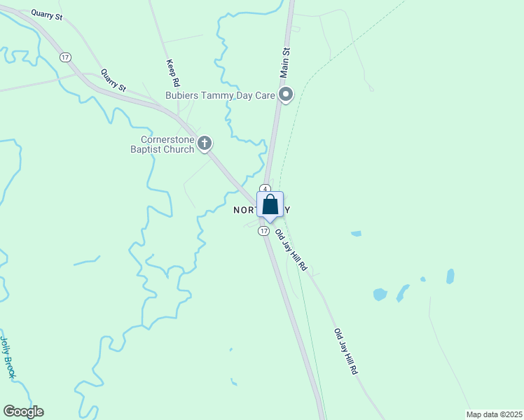524x420 pixels.
Task: Click the Quarry St label near Route 17
Action: click(x=113, y=80)
